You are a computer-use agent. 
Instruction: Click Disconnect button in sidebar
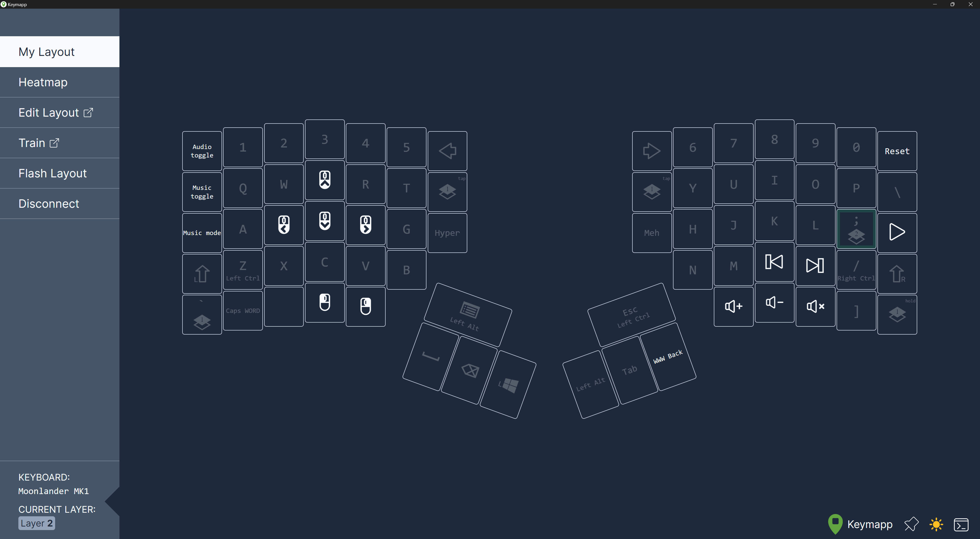48,203
